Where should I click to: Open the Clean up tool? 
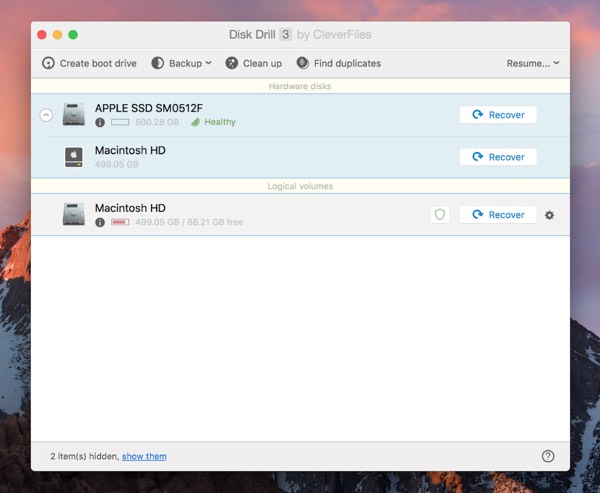(254, 63)
